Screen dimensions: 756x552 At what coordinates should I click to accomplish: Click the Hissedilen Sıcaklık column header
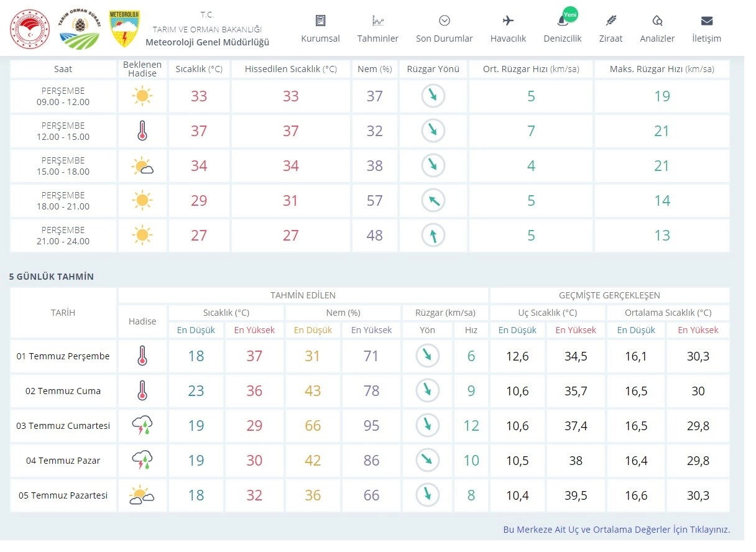pos(290,70)
